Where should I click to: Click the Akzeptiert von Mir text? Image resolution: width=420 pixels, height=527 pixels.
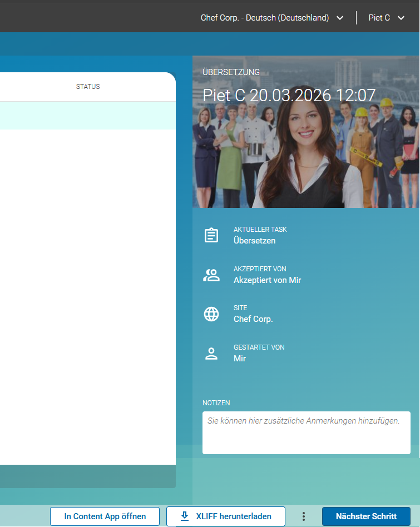tap(268, 280)
